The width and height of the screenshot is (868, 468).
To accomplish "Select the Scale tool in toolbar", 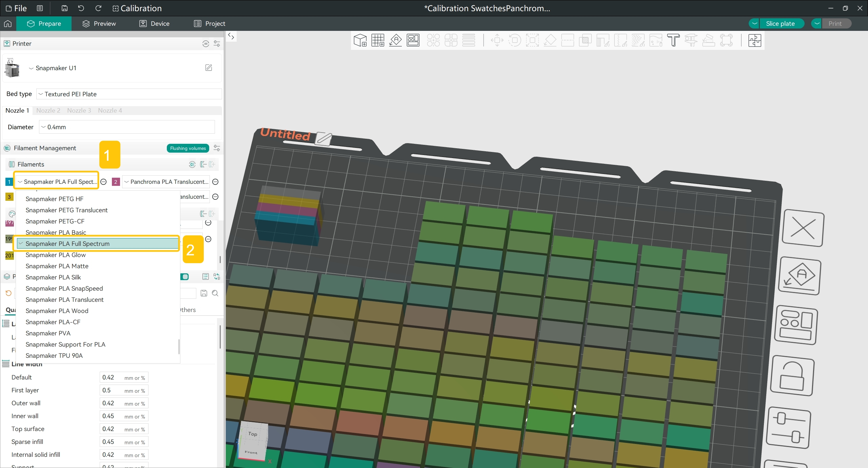I will (532, 40).
